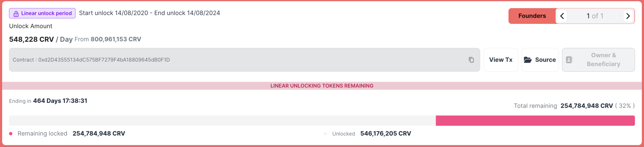Screen dimensions: 644x147
Task: Click the pink locked portion of progress bar
Action: (x=535, y=120)
